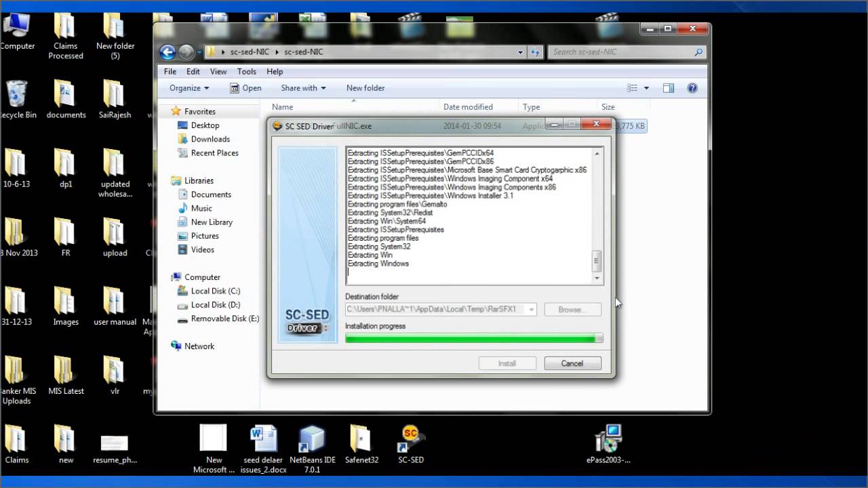Open the resume_ph... file on desktop
Screen dimensions: 868x488
point(115,449)
